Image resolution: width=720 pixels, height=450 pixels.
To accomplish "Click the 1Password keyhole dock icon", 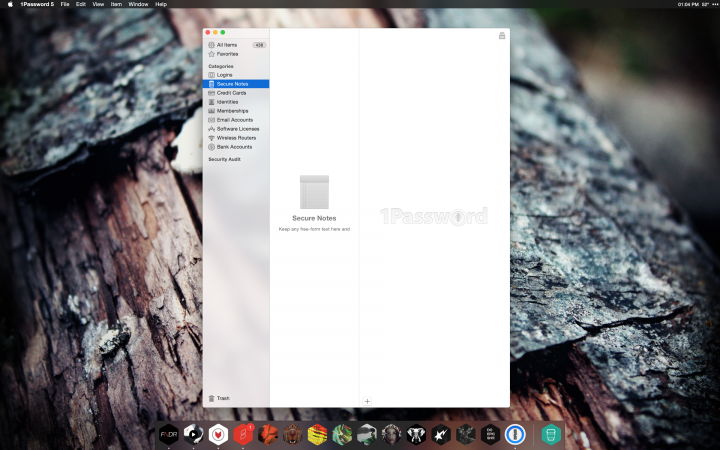I will pyautogui.click(x=515, y=434).
